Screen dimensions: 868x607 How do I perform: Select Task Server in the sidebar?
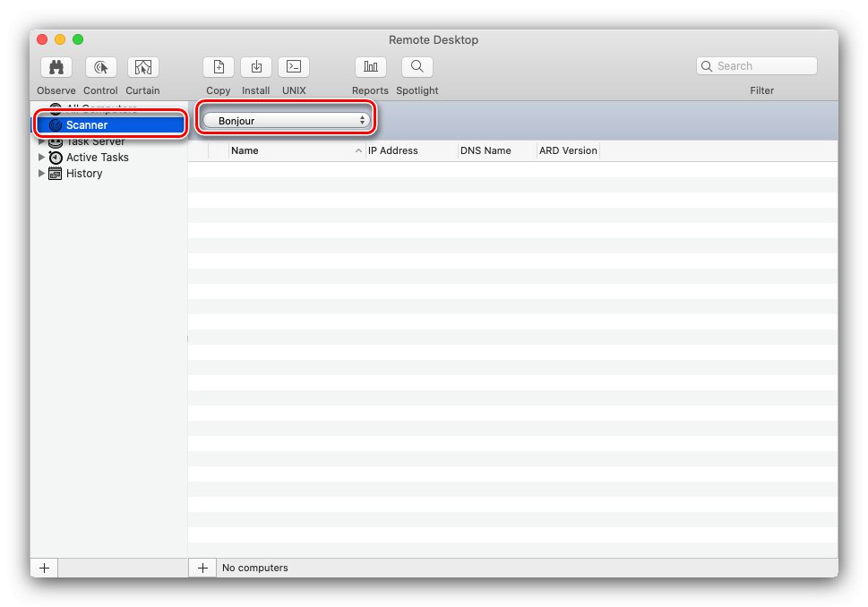pyautogui.click(x=95, y=141)
